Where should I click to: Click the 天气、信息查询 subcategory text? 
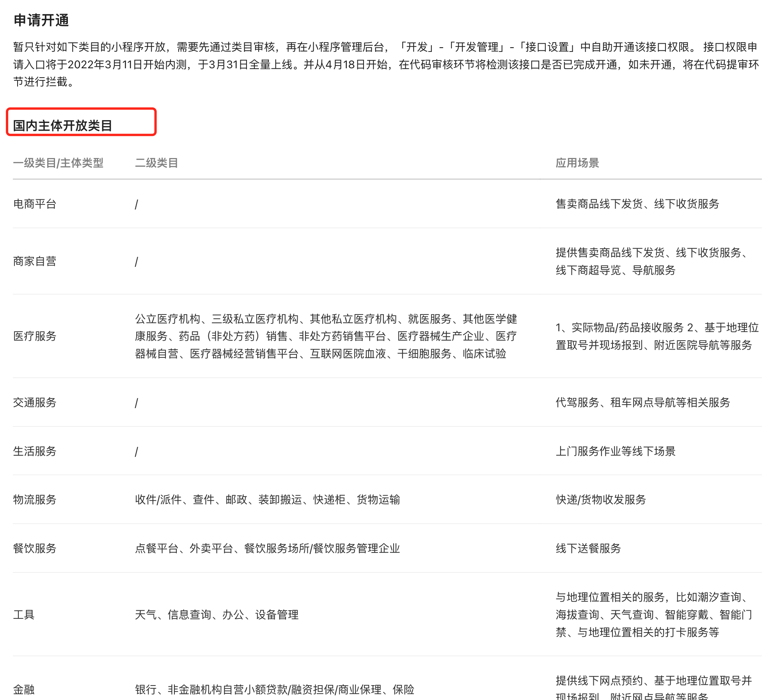point(173,615)
